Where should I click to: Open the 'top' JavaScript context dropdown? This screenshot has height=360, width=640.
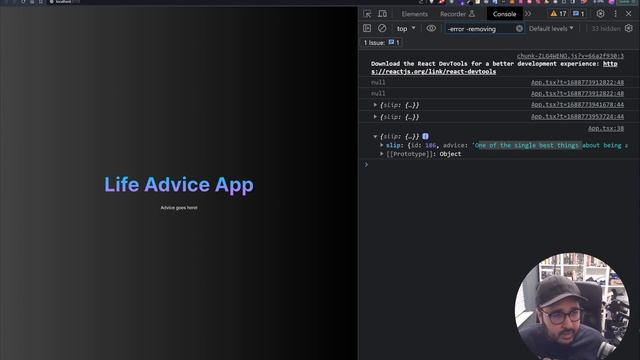click(406, 29)
